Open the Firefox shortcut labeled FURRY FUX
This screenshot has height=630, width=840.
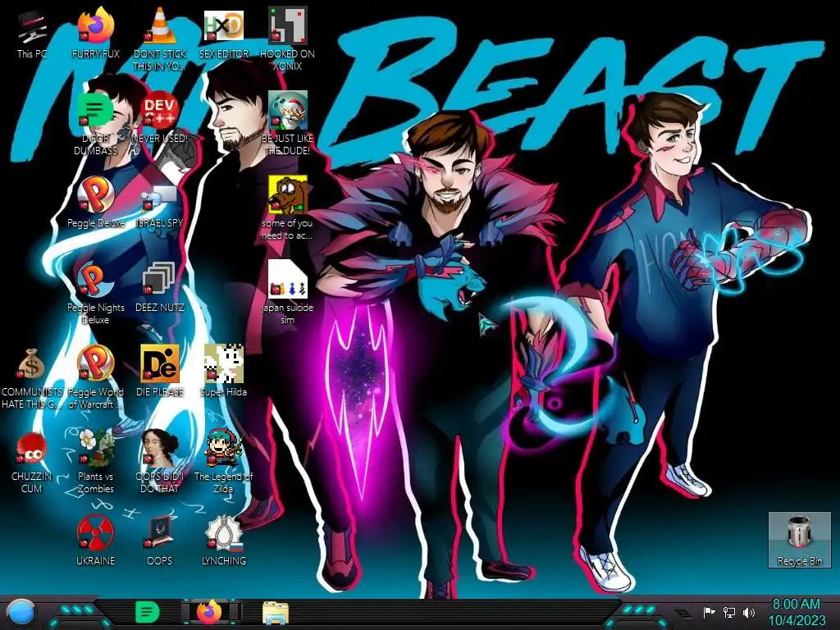95,33
